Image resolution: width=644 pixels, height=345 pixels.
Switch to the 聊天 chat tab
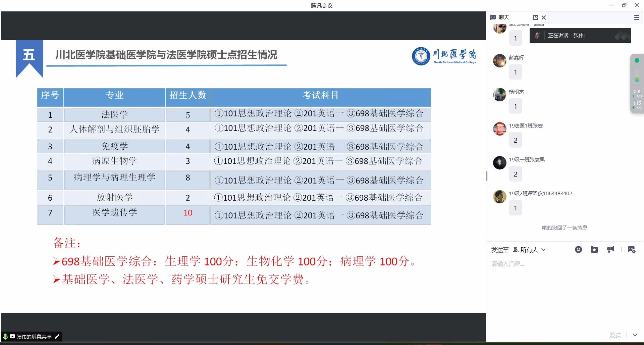click(x=503, y=17)
